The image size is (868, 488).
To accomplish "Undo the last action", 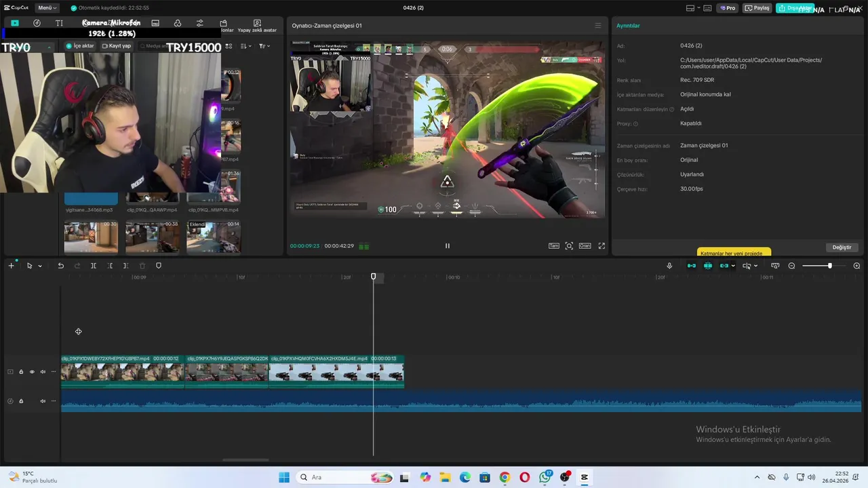I will click(x=61, y=266).
